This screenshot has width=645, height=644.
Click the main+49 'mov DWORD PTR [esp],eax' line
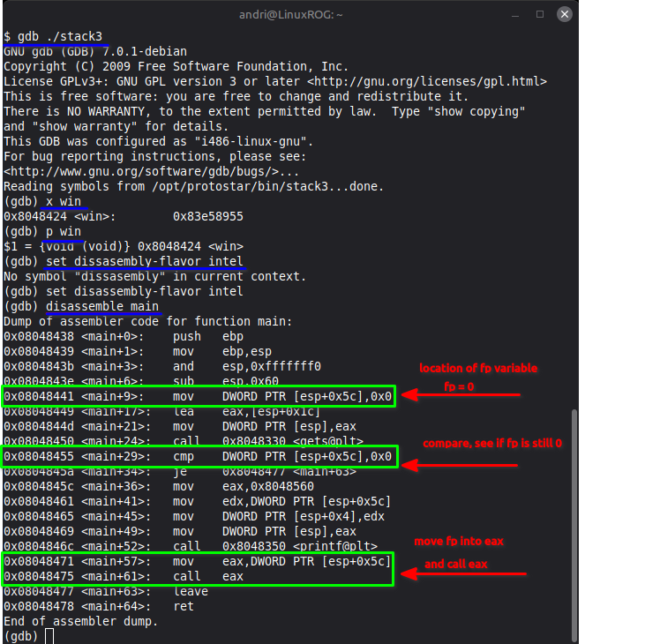(x=180, y=532)
